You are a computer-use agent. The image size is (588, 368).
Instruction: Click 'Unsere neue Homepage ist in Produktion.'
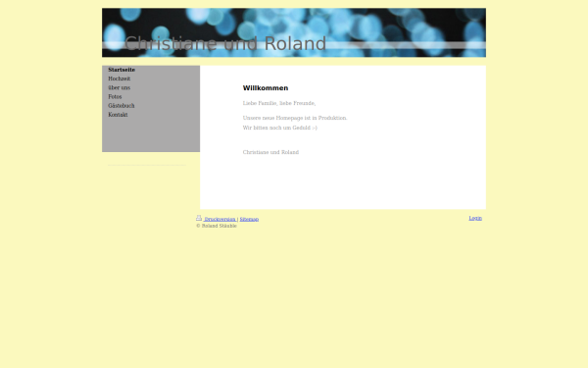tap(295, 118)
